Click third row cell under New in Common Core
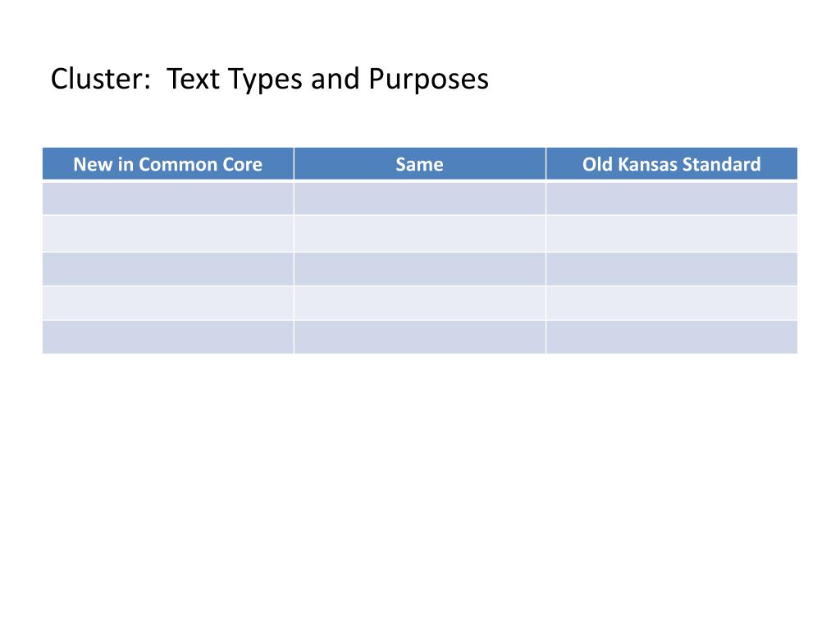This screenshot has width=840, height=630. pyautogui.click(x=168, y=269)
